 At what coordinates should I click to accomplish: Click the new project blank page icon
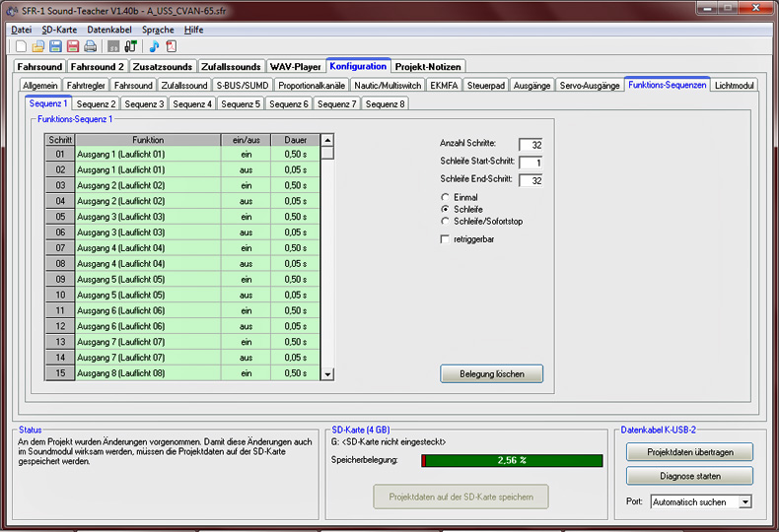(22, 46)
